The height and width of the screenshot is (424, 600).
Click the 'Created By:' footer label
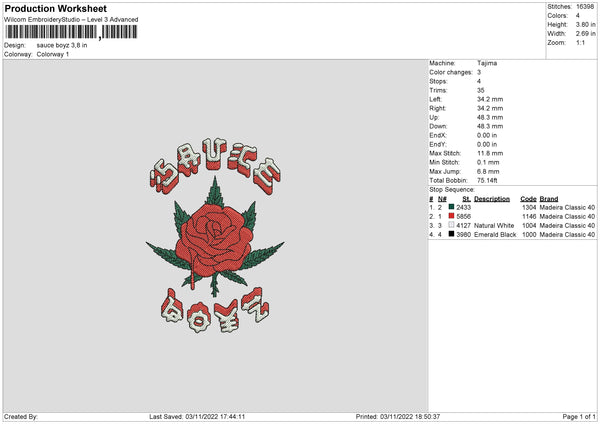(21, 417)
